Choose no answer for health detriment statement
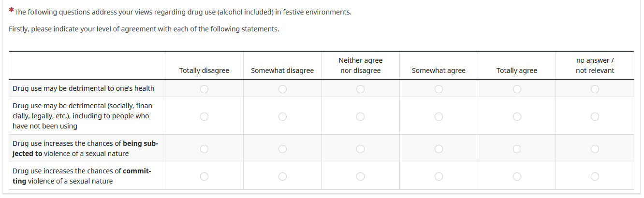This screenshot has width=644, height=198. pos(595,89)
